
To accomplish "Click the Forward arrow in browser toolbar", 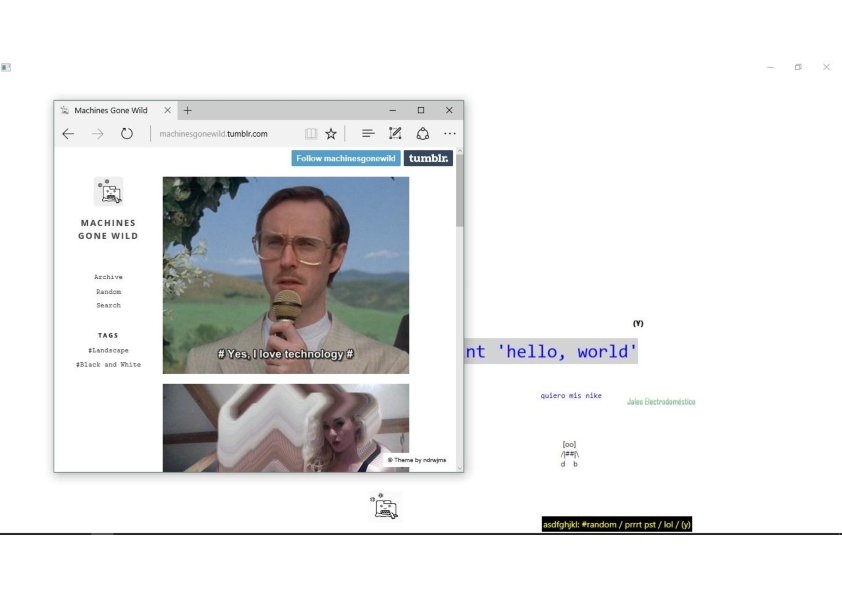I will (97, 134).
